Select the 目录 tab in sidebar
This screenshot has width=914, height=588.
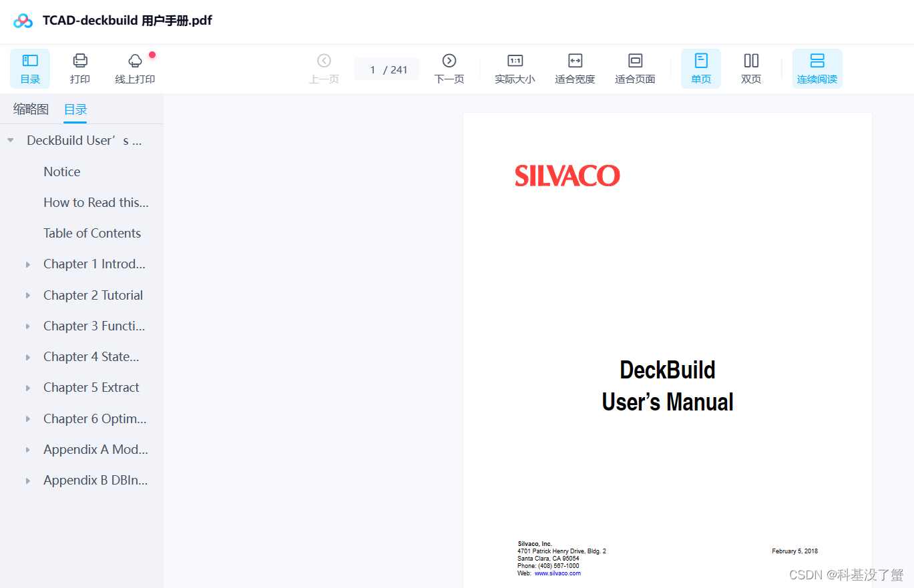pos(75,109)
